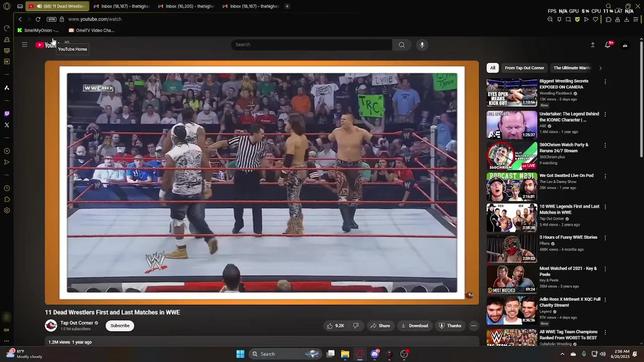The width and height of the screenshot is (644, 362).
Task: Like the video (9.2K)
Action: [336, 326]
